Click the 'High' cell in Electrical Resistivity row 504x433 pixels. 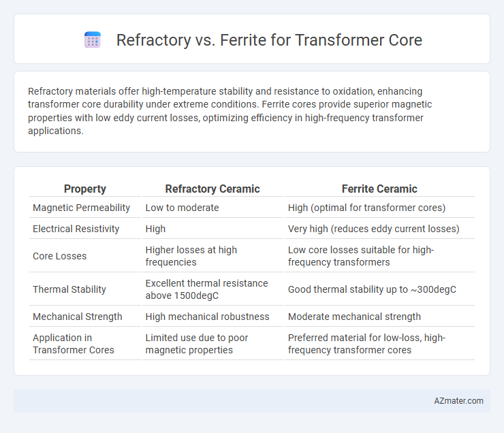[x=155, y=229]
